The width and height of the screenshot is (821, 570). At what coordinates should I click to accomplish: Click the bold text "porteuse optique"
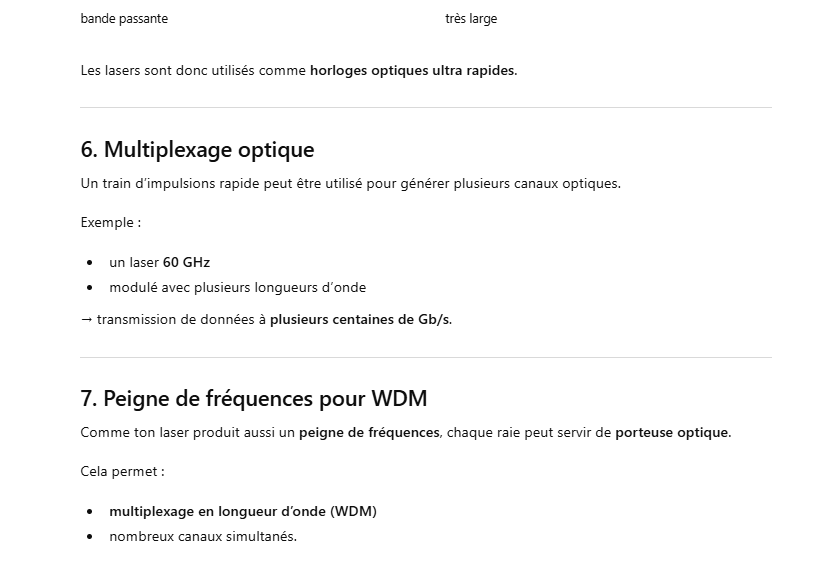pos(672,433)
